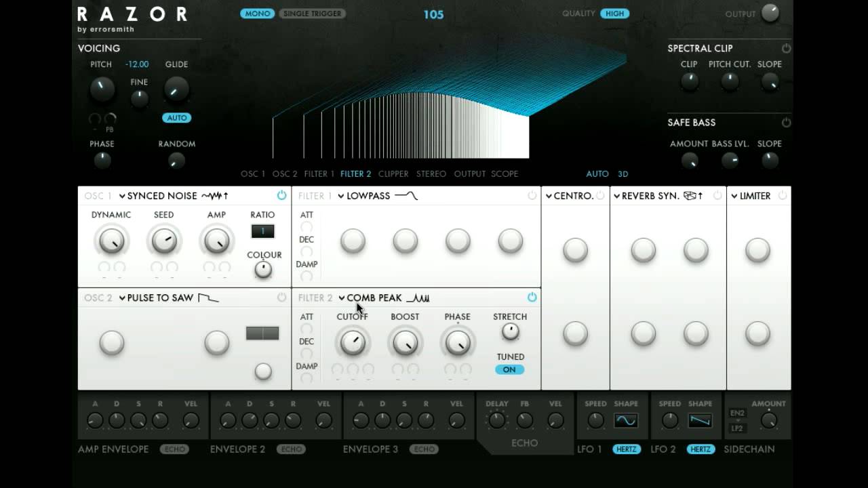Click Amp Envelope ECHO button
The width and height of the screenshot is (868, 488).
point(174,449)
